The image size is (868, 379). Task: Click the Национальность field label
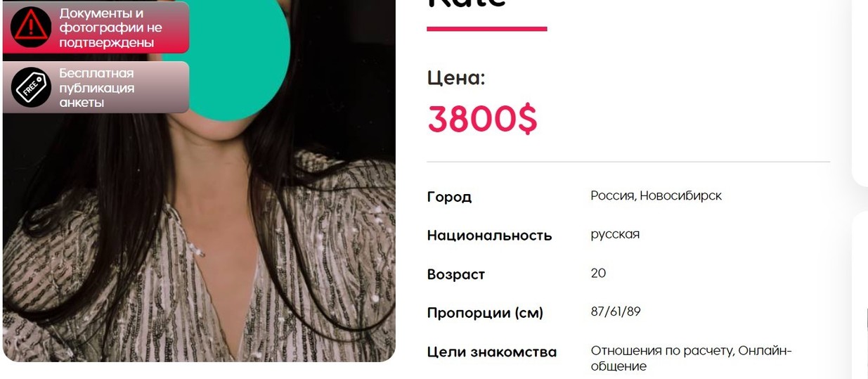489,236
